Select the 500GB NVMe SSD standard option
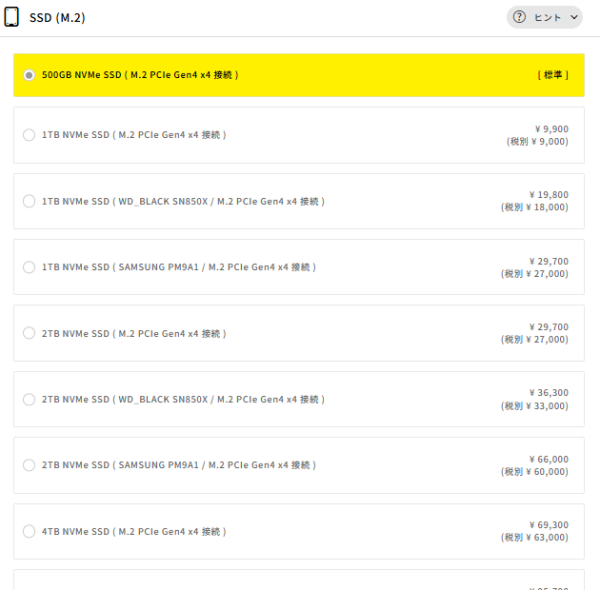Viewport: 600px width, 590px height. (x=29, y=75)
